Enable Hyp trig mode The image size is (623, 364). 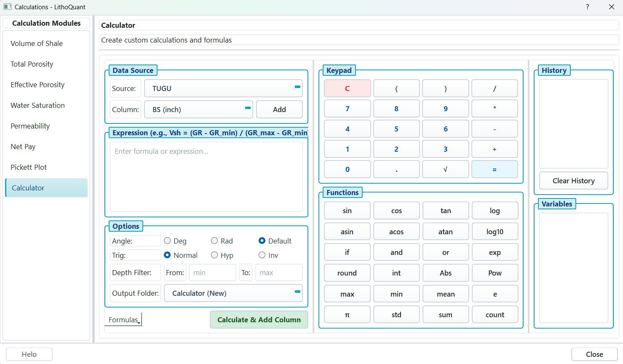214,255
